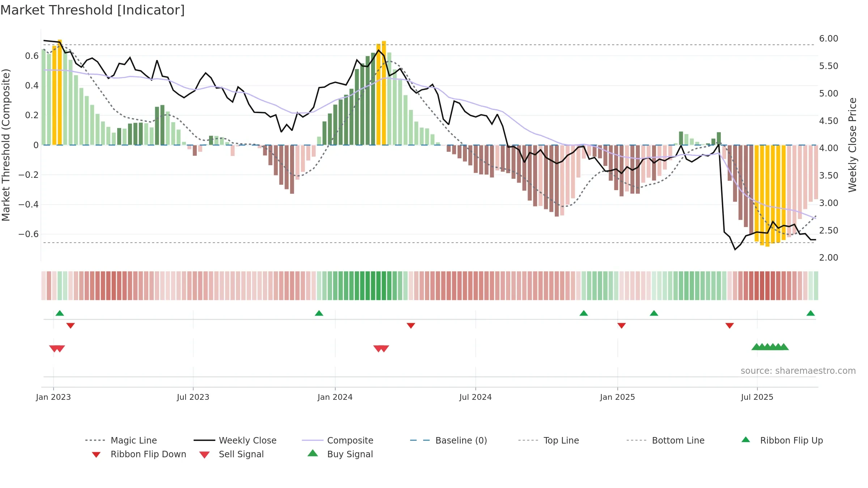
Task: Toggle the Bottom Line legend entry
Action: 665,440
